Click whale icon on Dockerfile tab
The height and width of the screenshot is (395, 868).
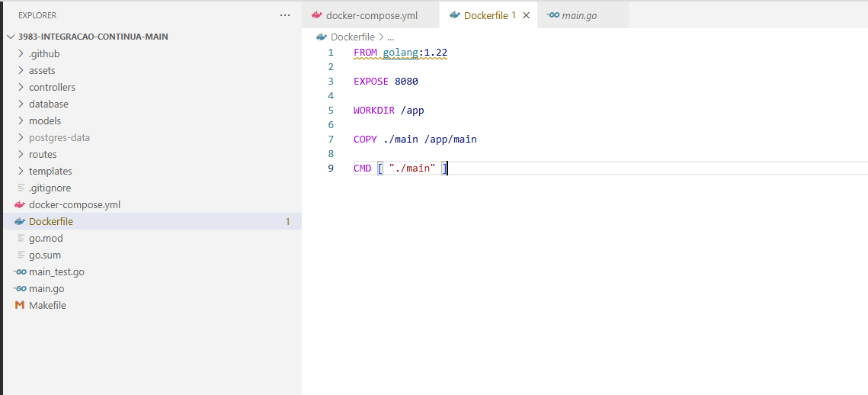pos(454,15)
